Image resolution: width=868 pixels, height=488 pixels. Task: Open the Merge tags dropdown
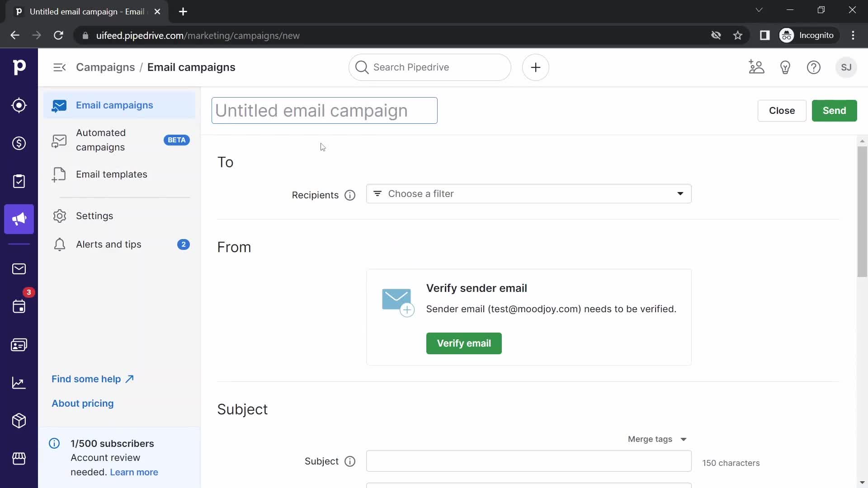657,439
